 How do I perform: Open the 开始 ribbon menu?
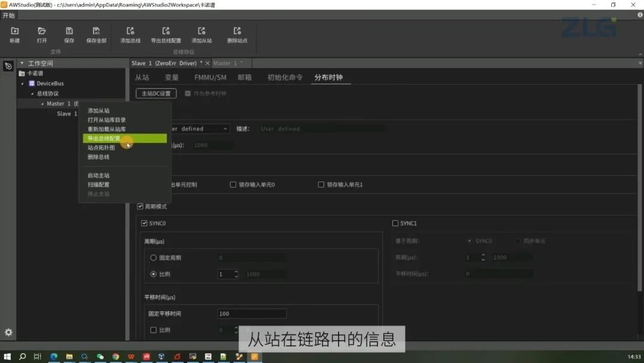(x=8, y=15)
